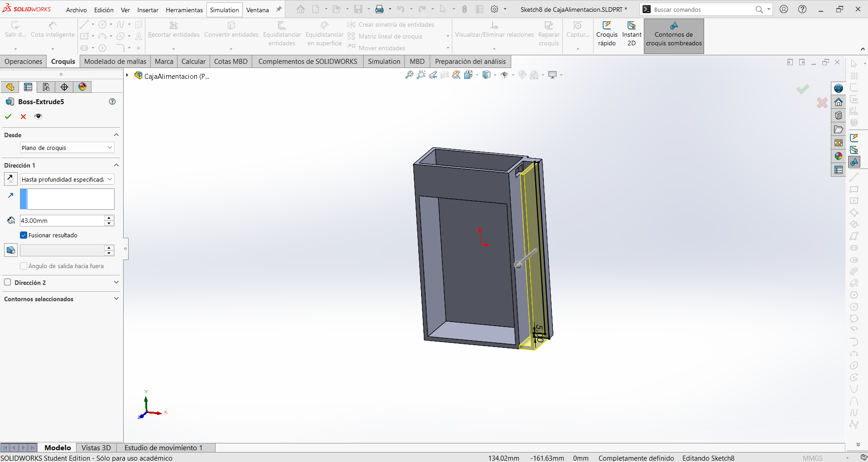This screenshot has height=462, width=868.
Task: Open Vistas 3D bottom tab
Action: pos(96,448)
